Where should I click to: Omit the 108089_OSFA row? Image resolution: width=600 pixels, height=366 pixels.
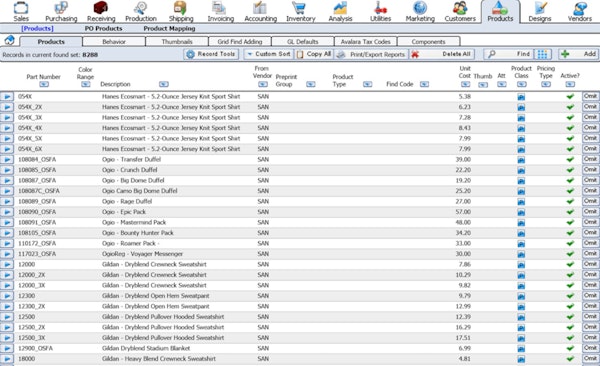(590, 201)
